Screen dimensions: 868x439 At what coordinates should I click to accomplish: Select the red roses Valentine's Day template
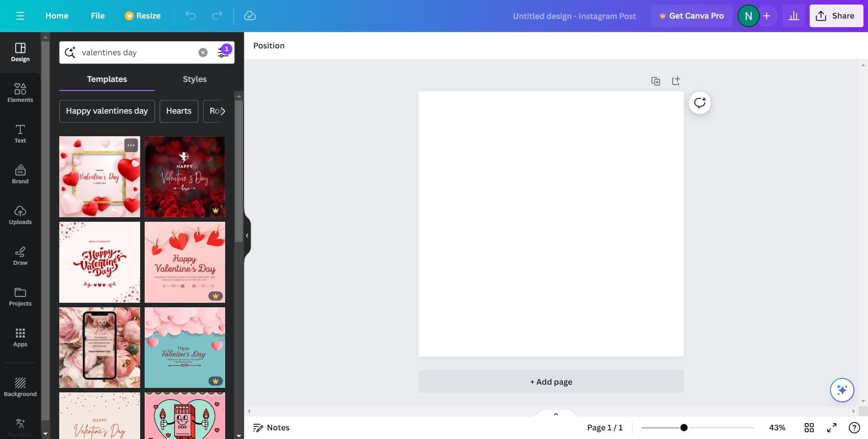[184, 177]
